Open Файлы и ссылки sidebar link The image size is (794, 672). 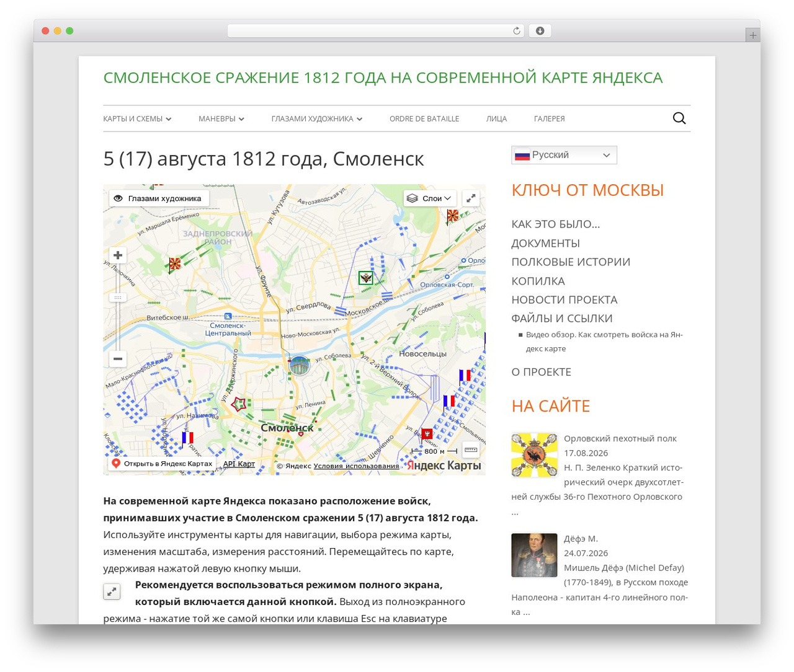pos(562,319)
